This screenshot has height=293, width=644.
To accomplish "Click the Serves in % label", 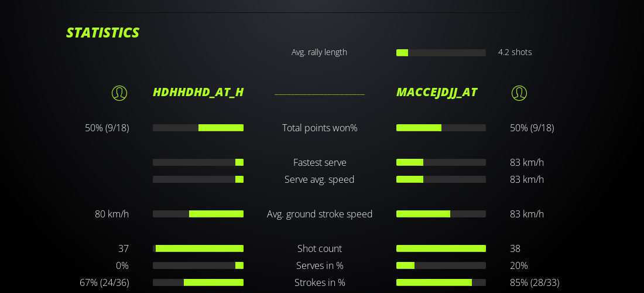I will click(x=320, y=265).
